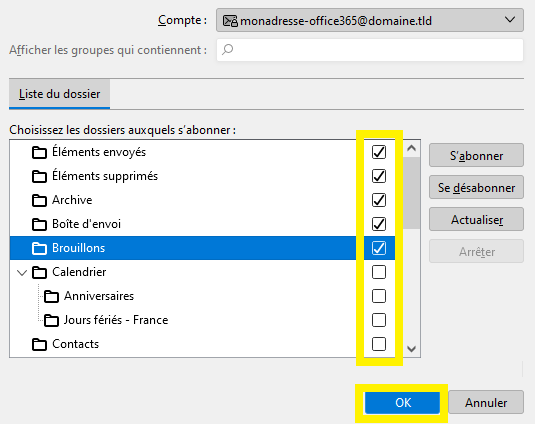Uncheck the Éléments supprimés subscription checkbox
The width and height of the screenshot is (535, 424).
[379, 176]
